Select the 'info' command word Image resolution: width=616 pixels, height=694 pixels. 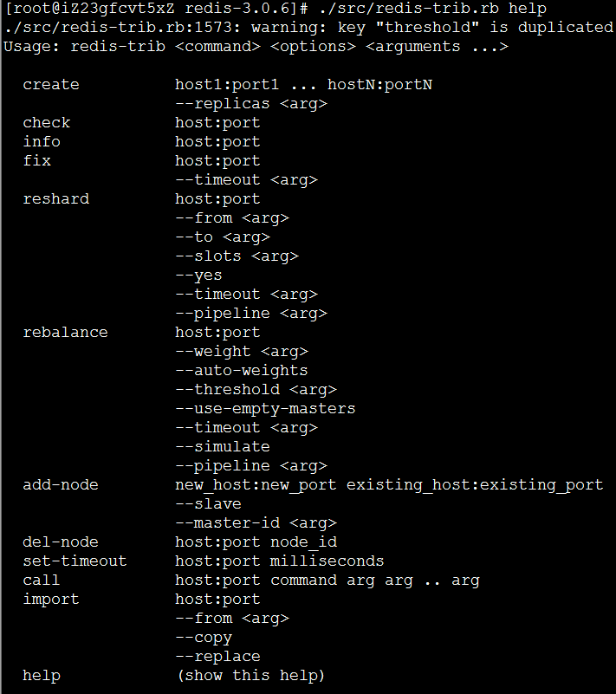coord(42,141)
